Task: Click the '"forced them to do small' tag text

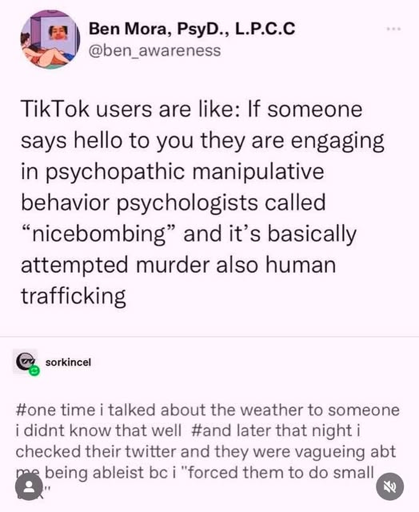Action: click(x=277, y=472)
